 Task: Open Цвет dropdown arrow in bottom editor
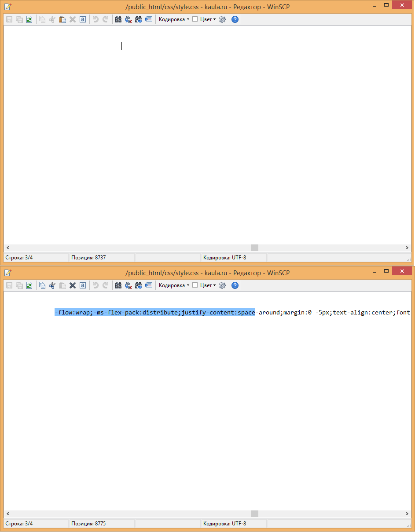214,285
